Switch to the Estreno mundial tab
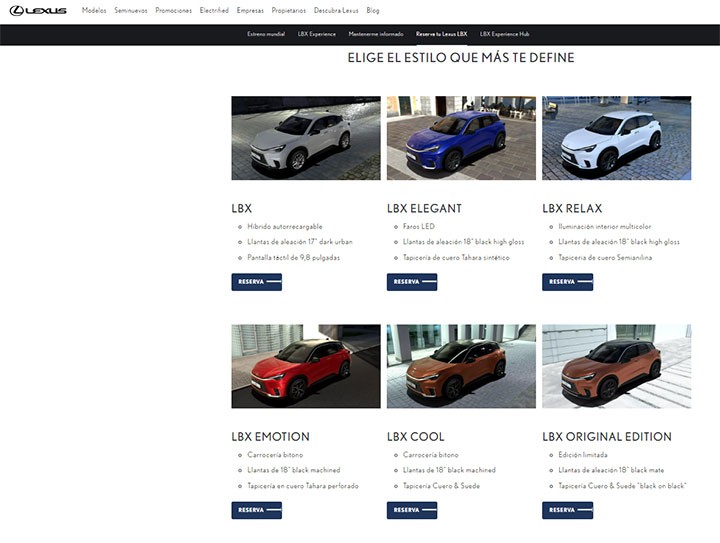 click(266, 34)
